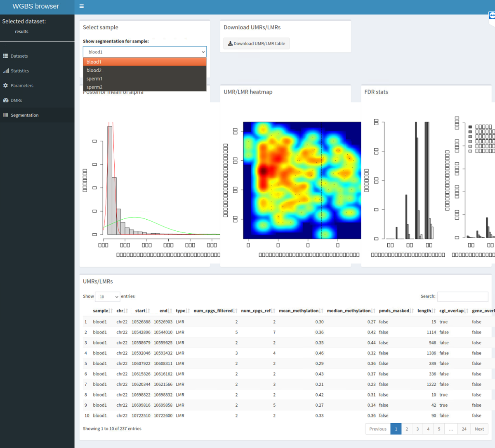Jump to page 24 of the table
Viewport: 495px width, 448px height.
(464, 429)
